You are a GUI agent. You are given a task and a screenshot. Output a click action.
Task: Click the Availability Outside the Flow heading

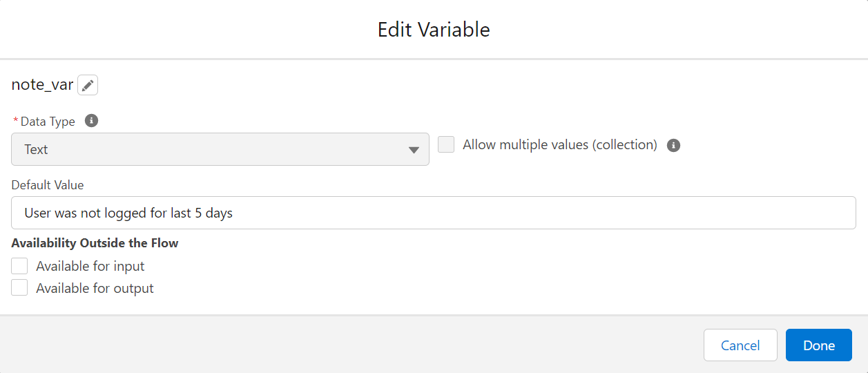(95, 243)
